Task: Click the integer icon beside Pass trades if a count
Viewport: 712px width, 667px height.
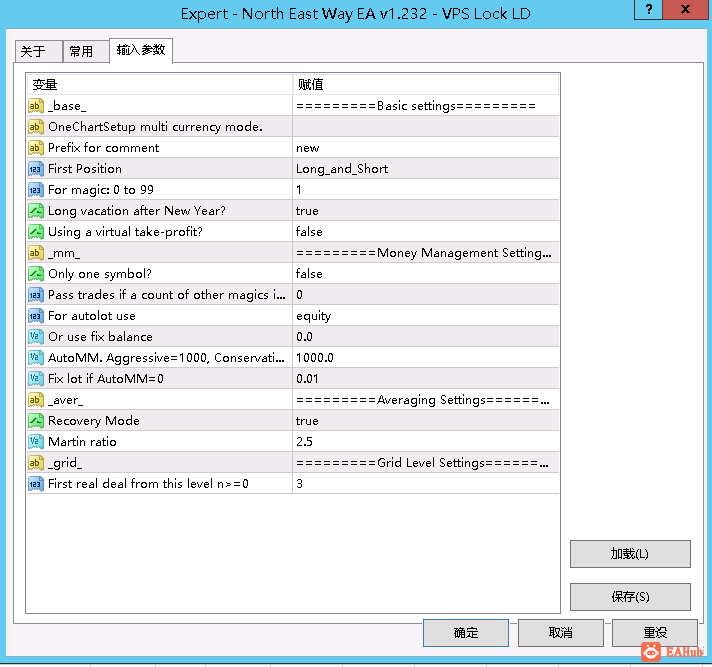Action: (x=35, y=295)
